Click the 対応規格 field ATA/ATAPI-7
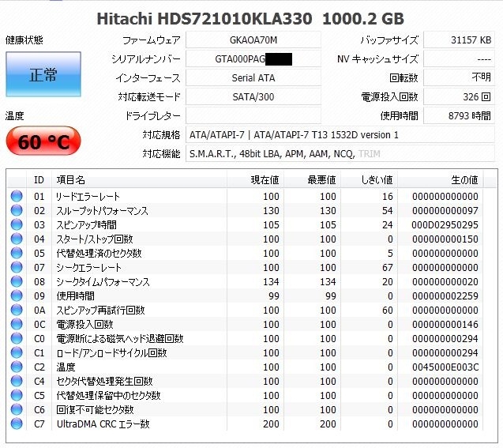Image resolution: width=503 pixels, height=448 pixels. pos(340,135)
